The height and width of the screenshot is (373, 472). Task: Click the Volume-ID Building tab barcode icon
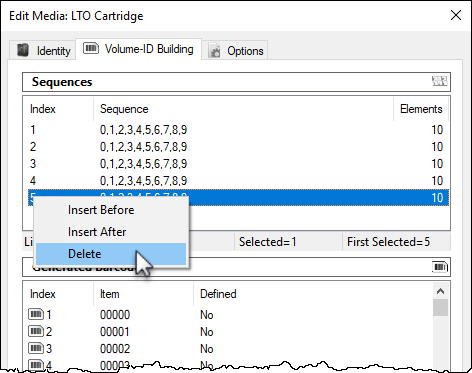click(91, 48)
